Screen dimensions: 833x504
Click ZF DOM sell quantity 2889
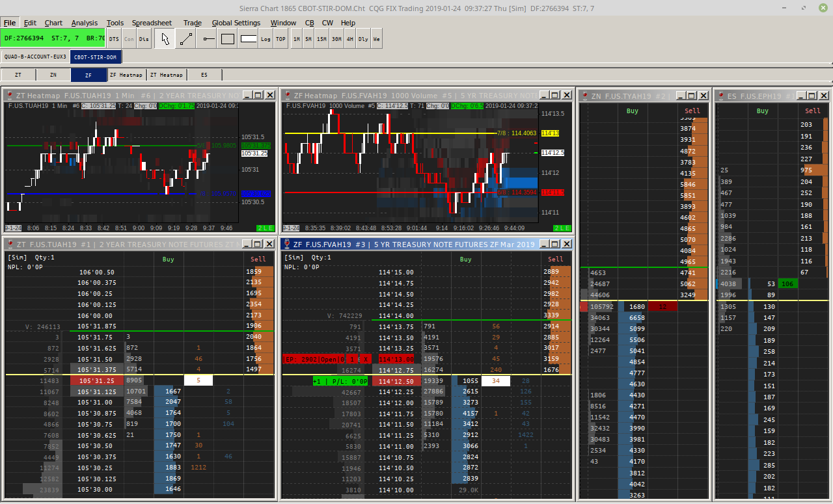551,271
